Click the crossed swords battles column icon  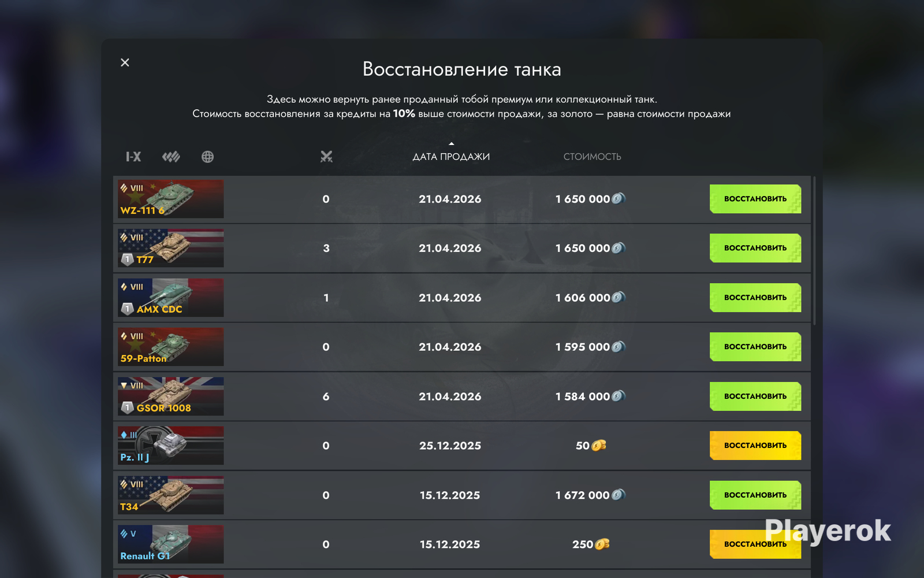[x=326, y=157]
